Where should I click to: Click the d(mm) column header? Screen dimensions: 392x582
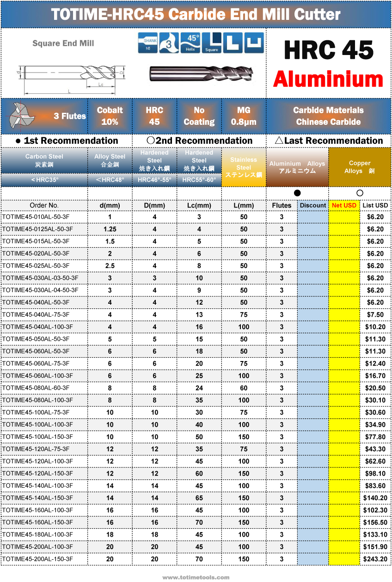click(x=110, y=205)
